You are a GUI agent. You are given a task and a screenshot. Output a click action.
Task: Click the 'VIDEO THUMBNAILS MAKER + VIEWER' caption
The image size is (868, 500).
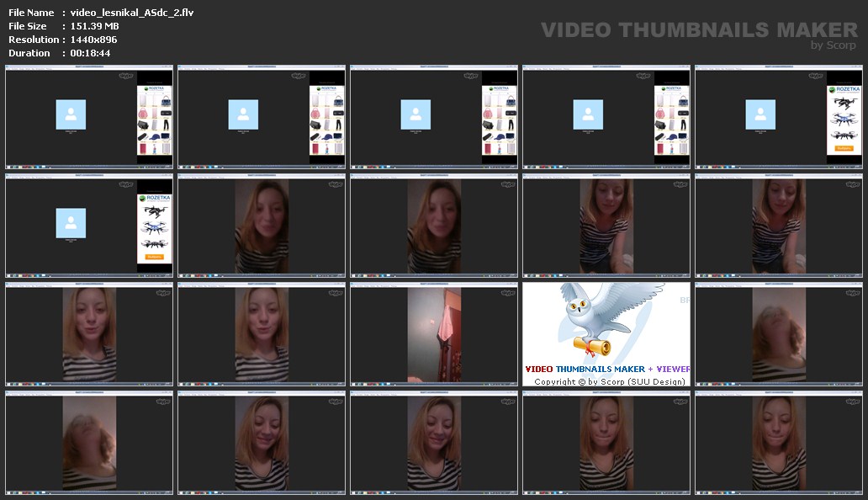point(607,369)
